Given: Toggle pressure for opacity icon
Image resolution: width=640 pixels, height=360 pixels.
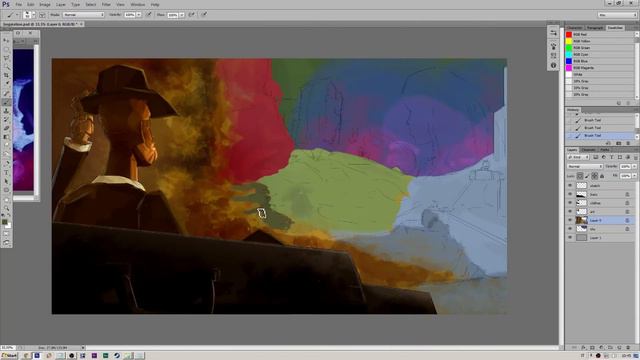Looking at the screenshot, I should tap(149, 15).
